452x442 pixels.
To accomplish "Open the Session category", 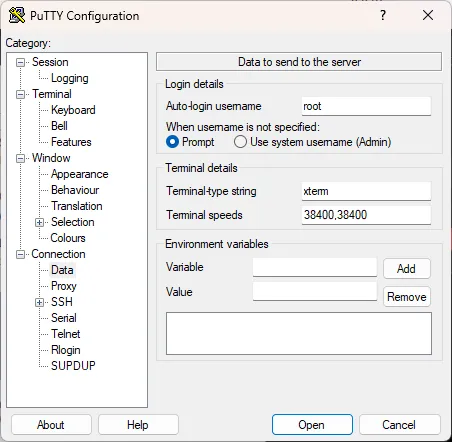I will coord(50,62).
